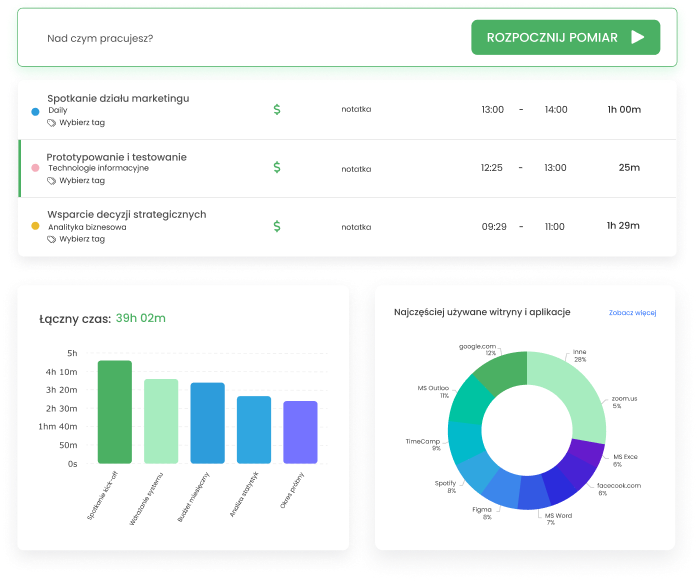Select tag under Analityka biznesowa entry
698x582 pixels.
tap(81, 239)
